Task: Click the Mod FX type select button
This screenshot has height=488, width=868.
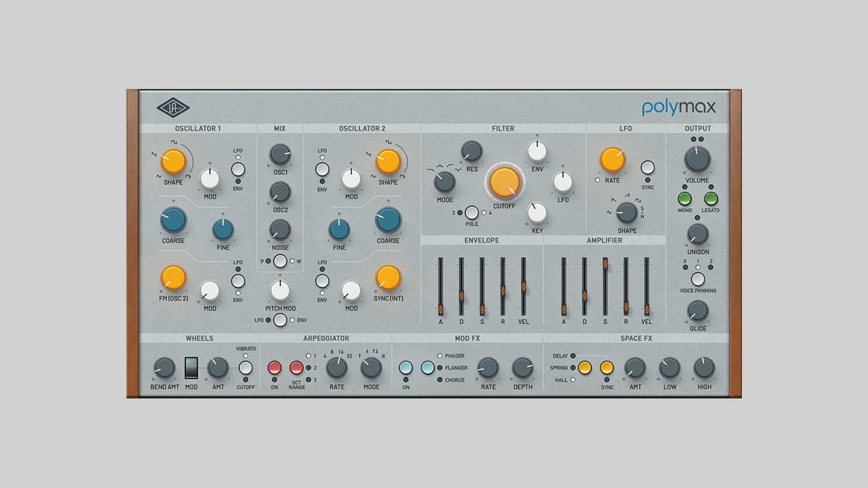Action: [428, 368]
